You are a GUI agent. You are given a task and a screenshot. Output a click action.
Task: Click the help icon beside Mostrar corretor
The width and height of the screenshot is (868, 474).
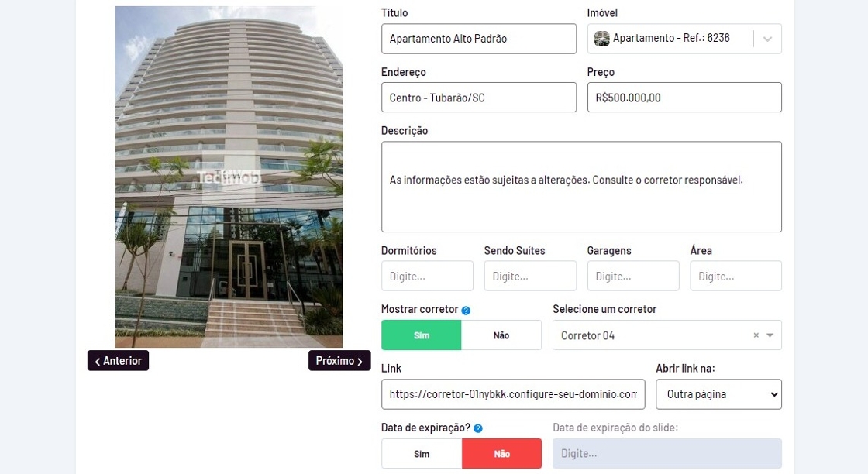466,311
